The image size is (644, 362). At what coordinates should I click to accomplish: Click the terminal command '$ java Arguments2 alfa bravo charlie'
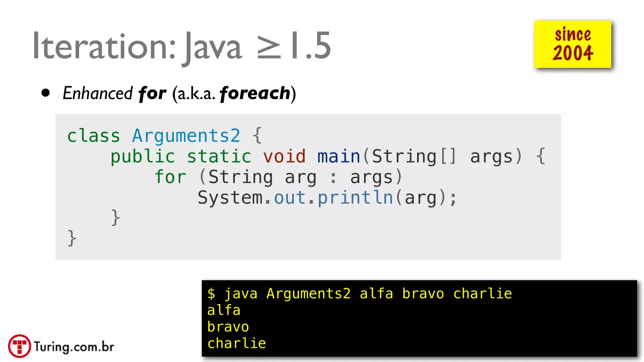(x=359, y=293)
